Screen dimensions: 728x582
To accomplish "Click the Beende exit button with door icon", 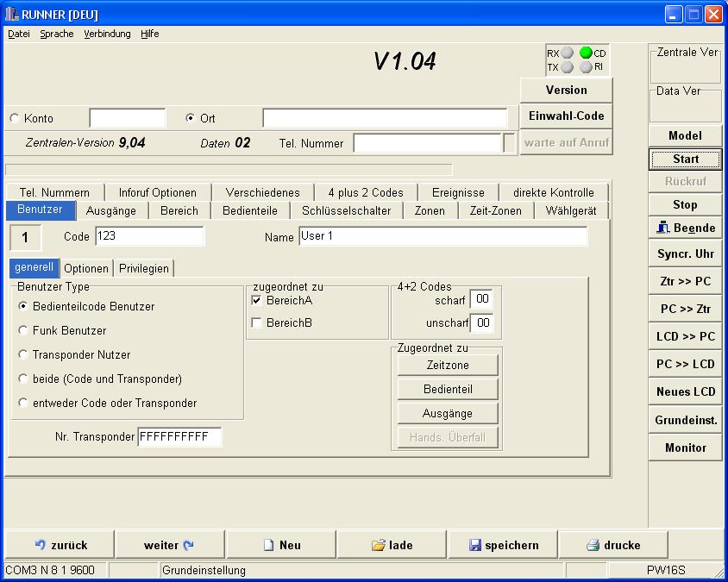I will pyautogui.click(x=685, y=228).
